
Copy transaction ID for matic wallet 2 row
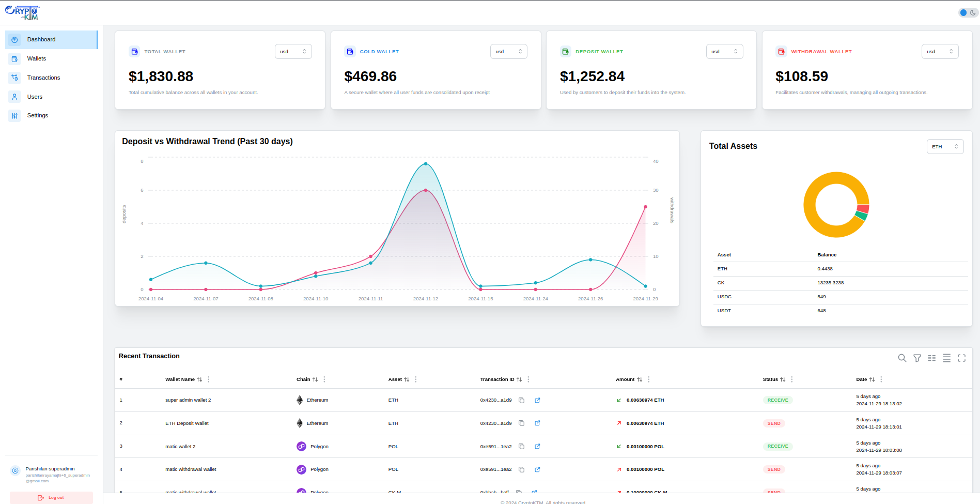[522, 447]
